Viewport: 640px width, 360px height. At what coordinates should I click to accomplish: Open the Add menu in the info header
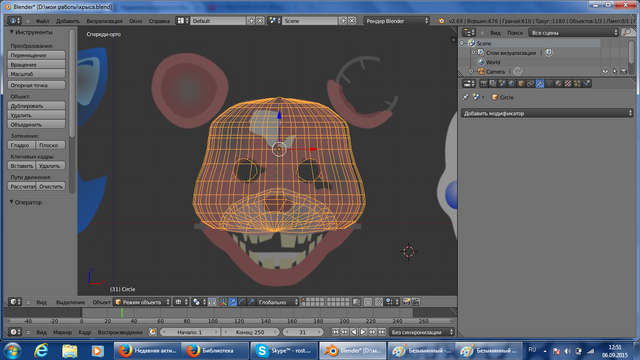(68, 21)
